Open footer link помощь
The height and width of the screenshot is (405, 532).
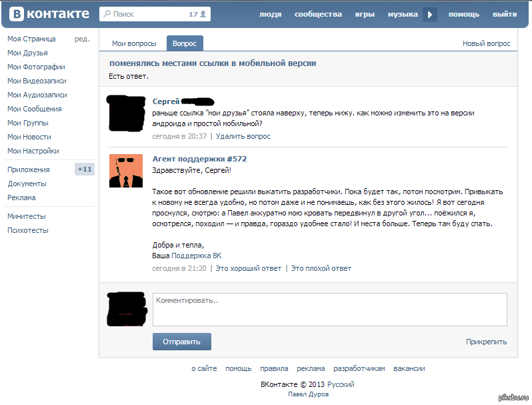click(x=239, y=368)
